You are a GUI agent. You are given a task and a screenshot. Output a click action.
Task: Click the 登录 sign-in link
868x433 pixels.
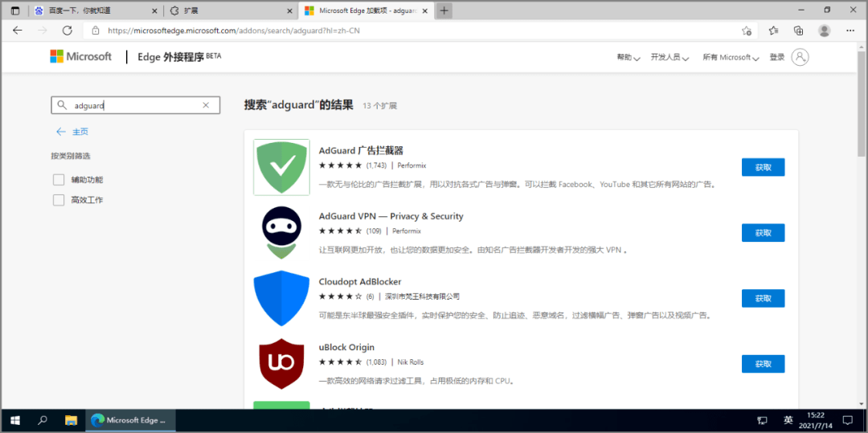click(776, 57)
